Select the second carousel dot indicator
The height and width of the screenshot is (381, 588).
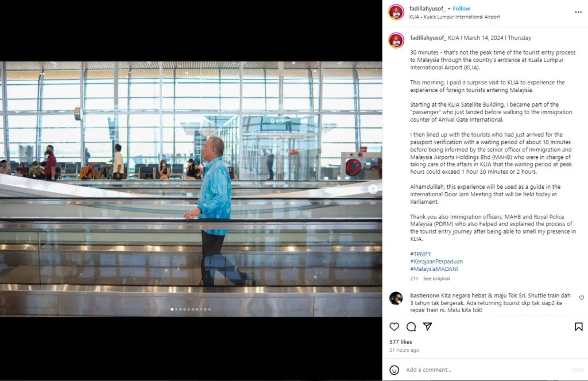[176, 309]
